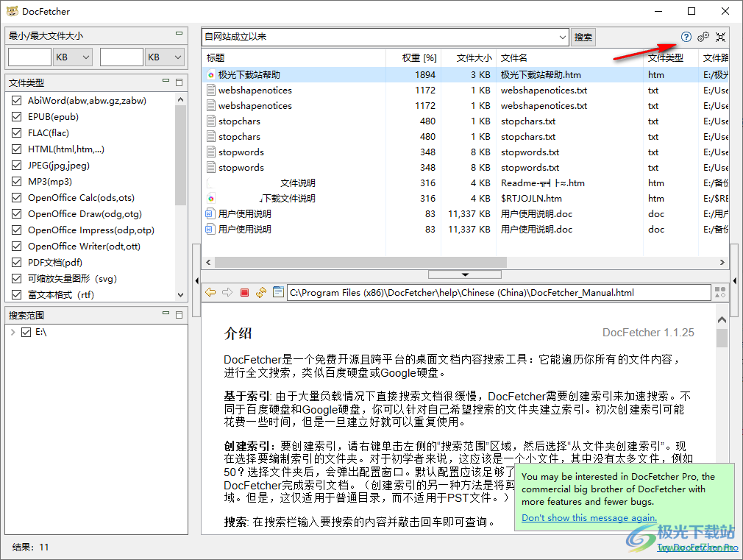743x560 pixels.
Task: Sort results by 权重 [%] column
Action: pos(413,58)
